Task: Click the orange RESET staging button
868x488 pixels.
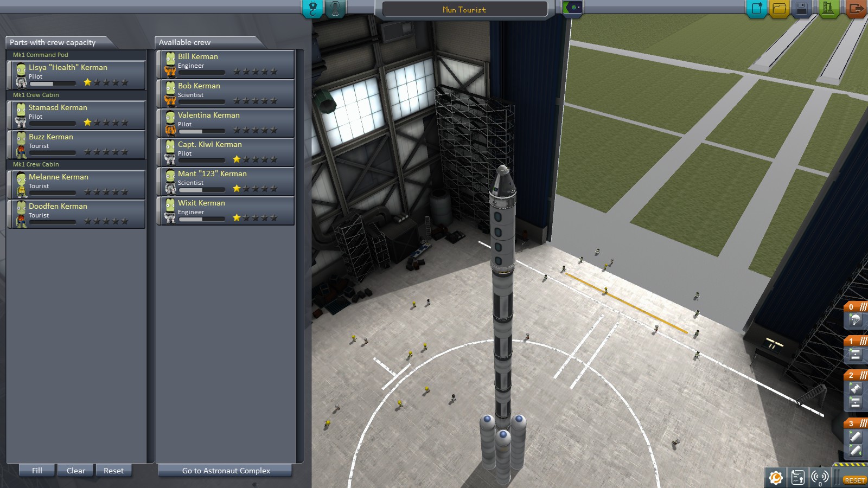Action: tap(854, 480)
